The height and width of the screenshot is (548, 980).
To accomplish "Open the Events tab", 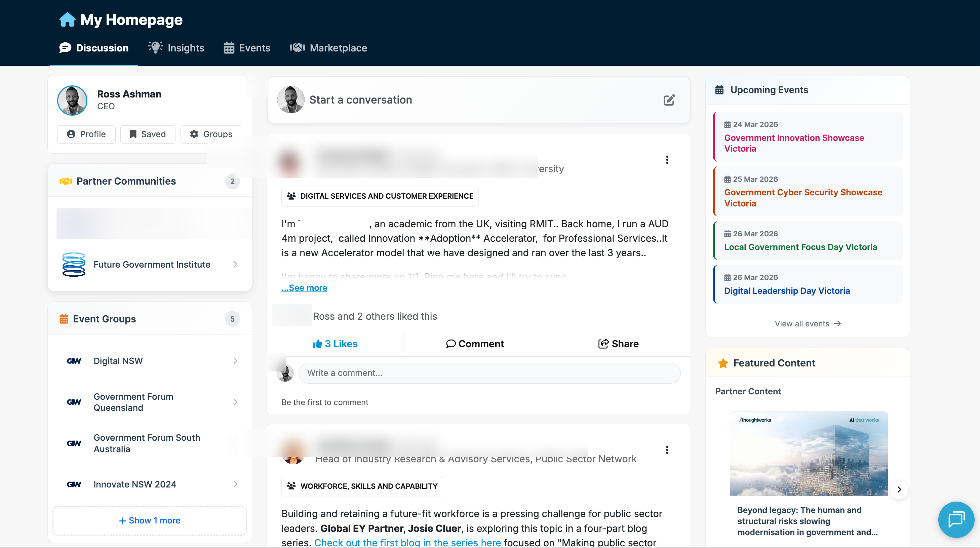I will [247, 48].
